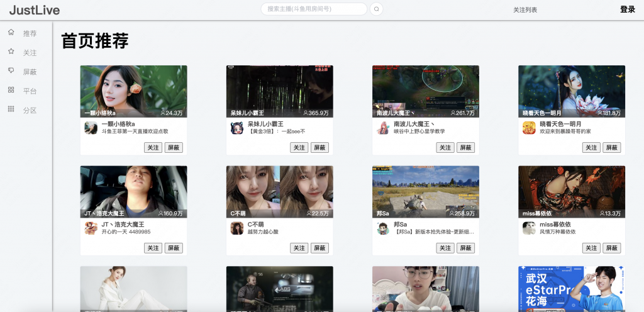Follow JT丶浩克大魔王 with 关注 button
Image resolution: width=644 pixels, height=312 pixels.
pyautogui.click(x=153, y=248)
